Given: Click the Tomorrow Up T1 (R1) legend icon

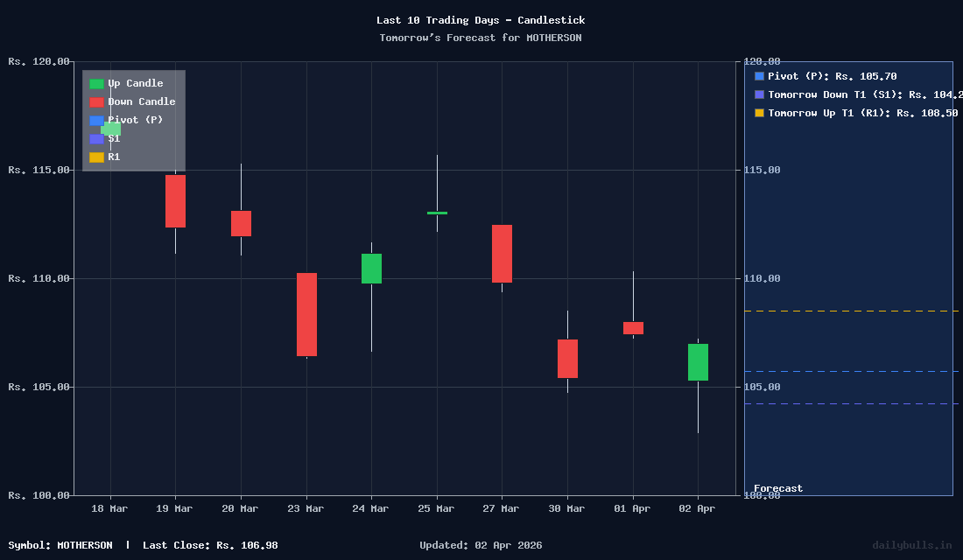Looking at the screenshot, I should (x=758, y=113).
